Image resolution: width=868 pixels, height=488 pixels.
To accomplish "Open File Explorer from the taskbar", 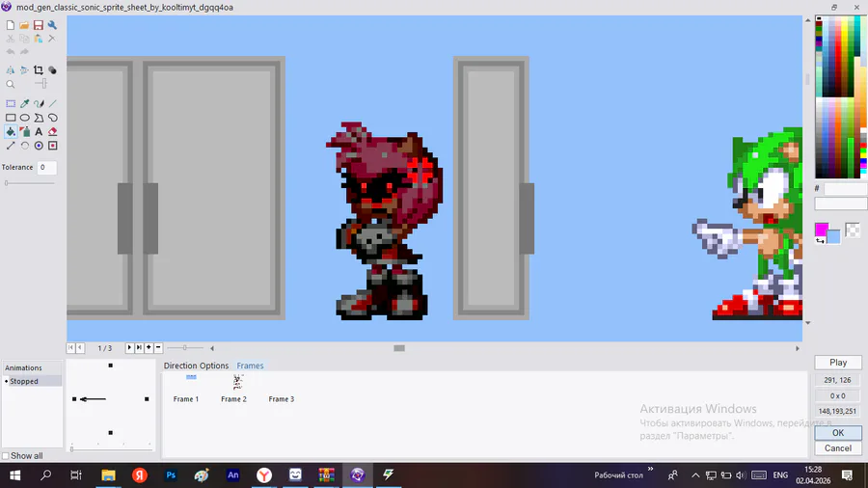I will 108,474.
